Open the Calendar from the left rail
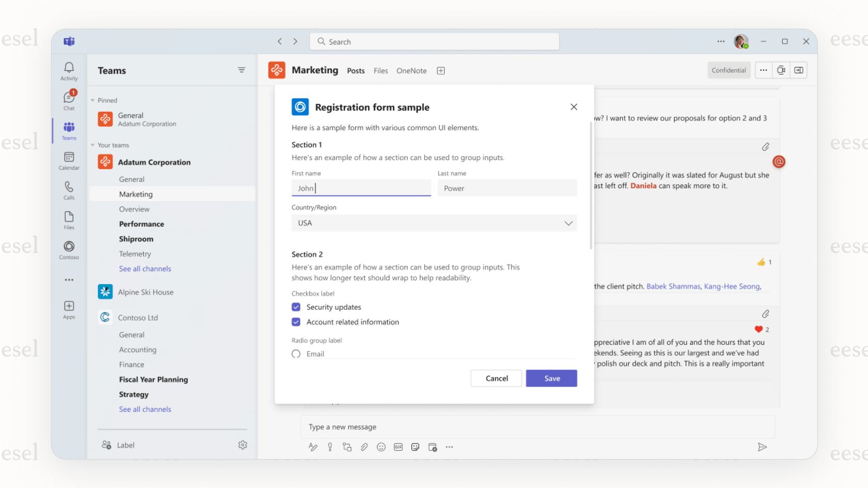Screen dimensions: 868x488 69,160
